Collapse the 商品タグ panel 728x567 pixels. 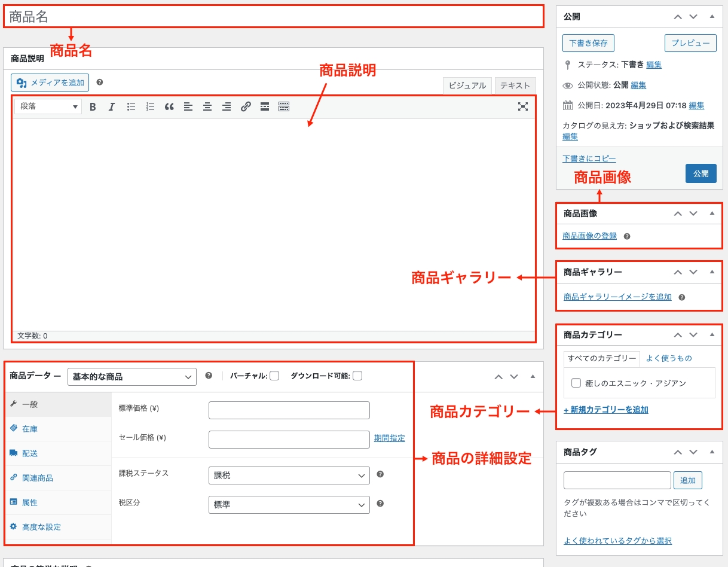pos(712,452)
